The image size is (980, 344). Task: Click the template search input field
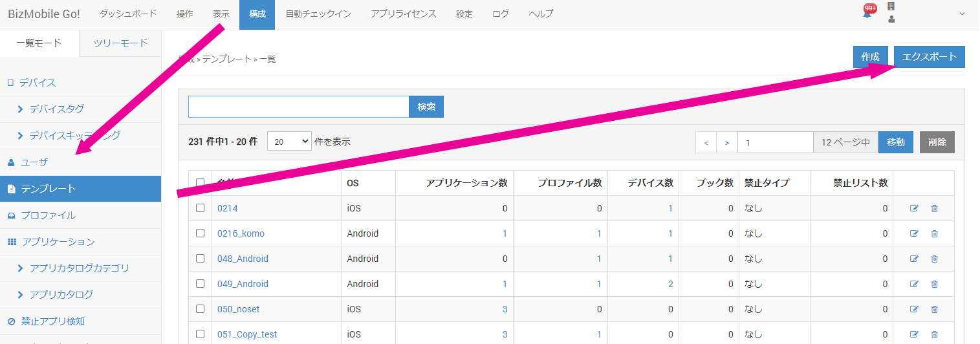click(x=298, y=107)
